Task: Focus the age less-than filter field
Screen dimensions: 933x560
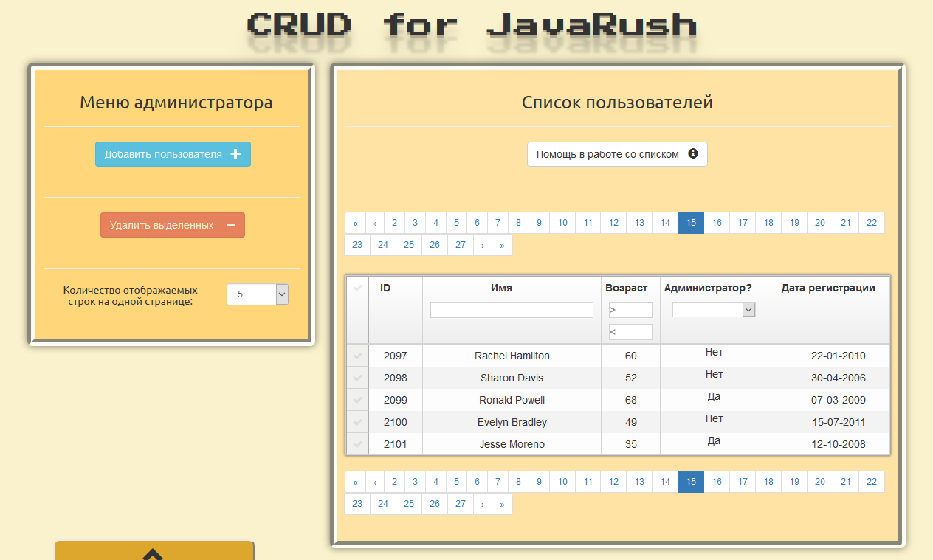Action: pos(630,332)
